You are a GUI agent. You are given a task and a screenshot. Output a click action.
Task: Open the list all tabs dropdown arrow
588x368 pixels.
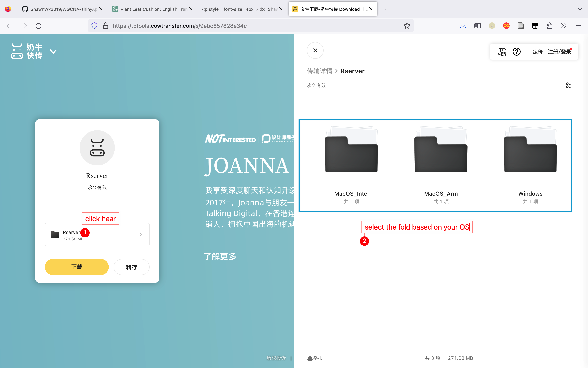tap(580, 9)
